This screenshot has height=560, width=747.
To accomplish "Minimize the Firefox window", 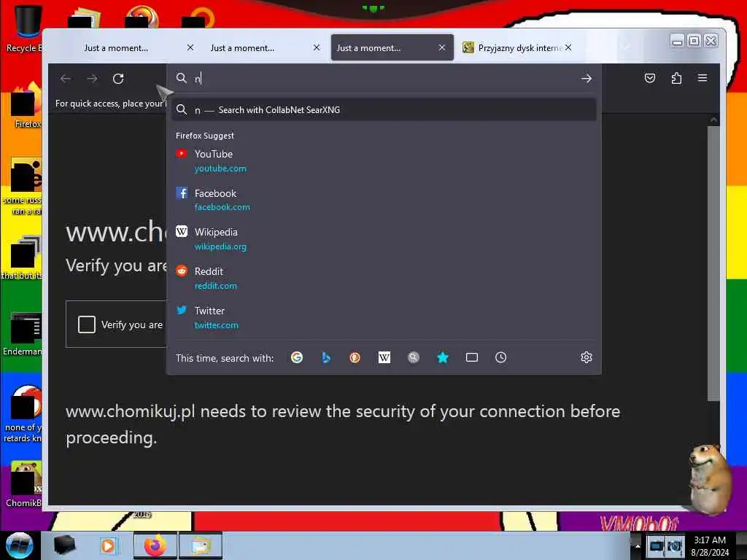I will point(677,41).
